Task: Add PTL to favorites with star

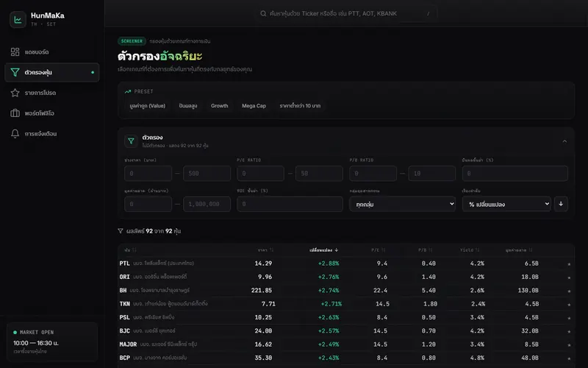Action: 569,264
